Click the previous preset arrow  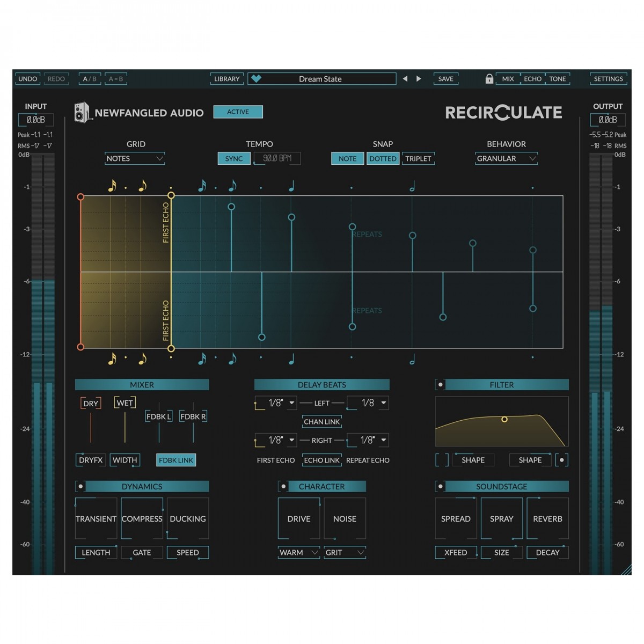(405, 79)
